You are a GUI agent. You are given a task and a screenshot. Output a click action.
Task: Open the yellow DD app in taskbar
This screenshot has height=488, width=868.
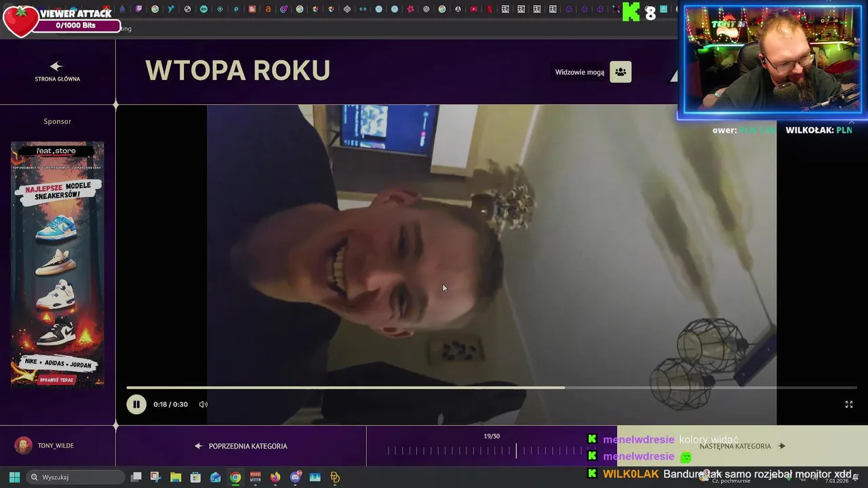click(x=335, y=477)
